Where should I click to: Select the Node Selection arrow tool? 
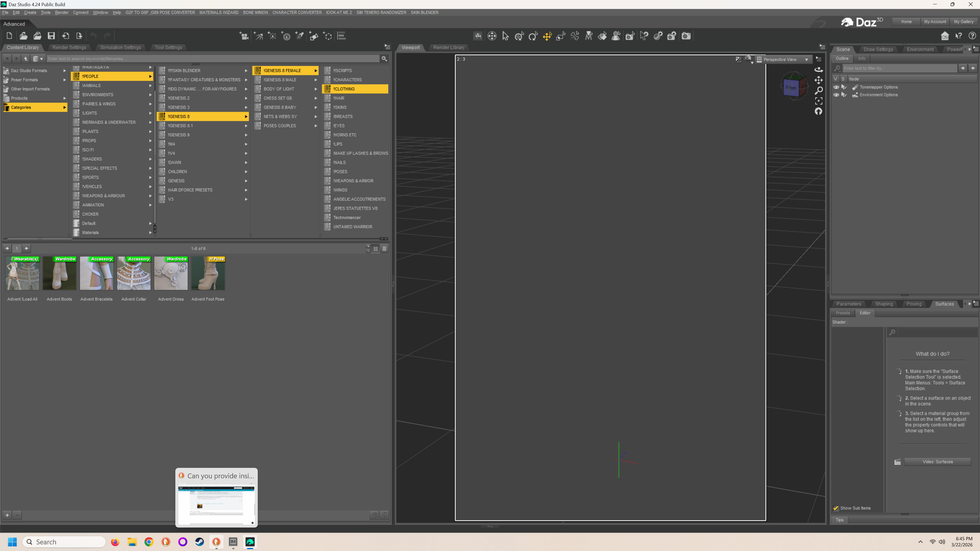point(505,36)
